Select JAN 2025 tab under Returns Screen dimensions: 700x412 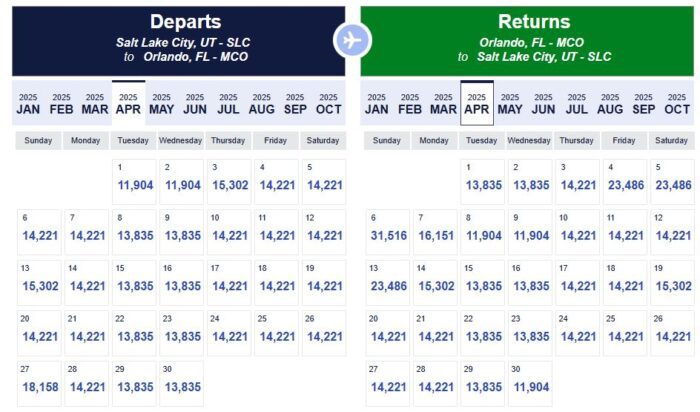pos(377,103)
